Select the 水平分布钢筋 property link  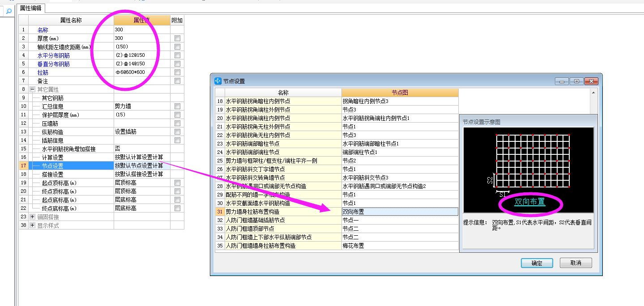pos(54,55)
